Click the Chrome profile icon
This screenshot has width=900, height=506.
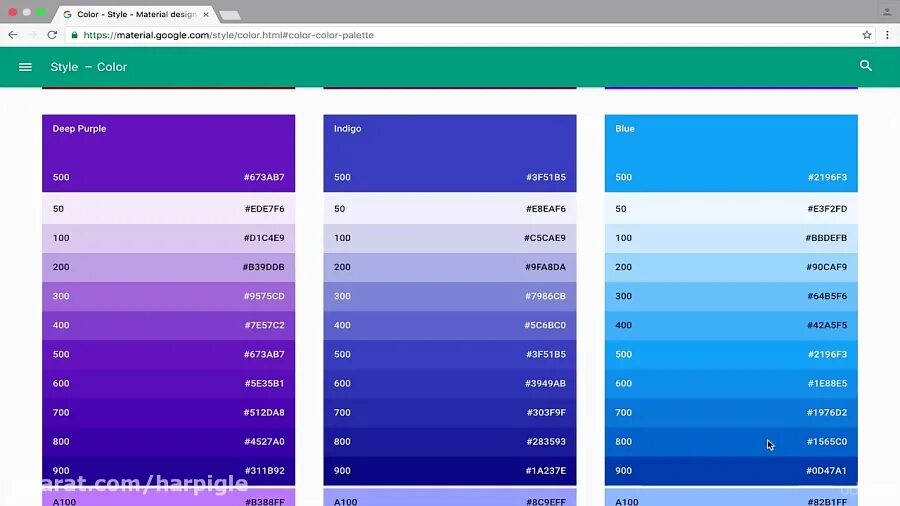tap(887, 11)
